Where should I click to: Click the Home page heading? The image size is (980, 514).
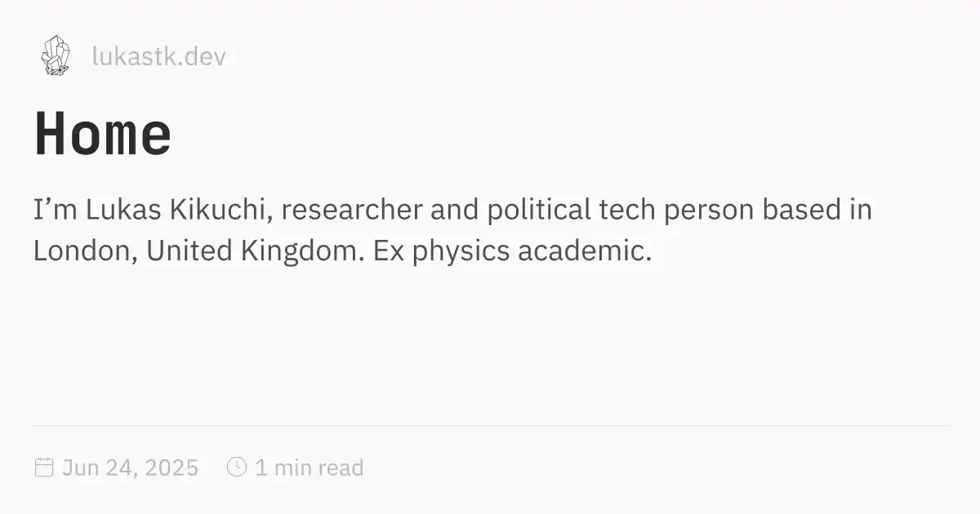(103, 134)
